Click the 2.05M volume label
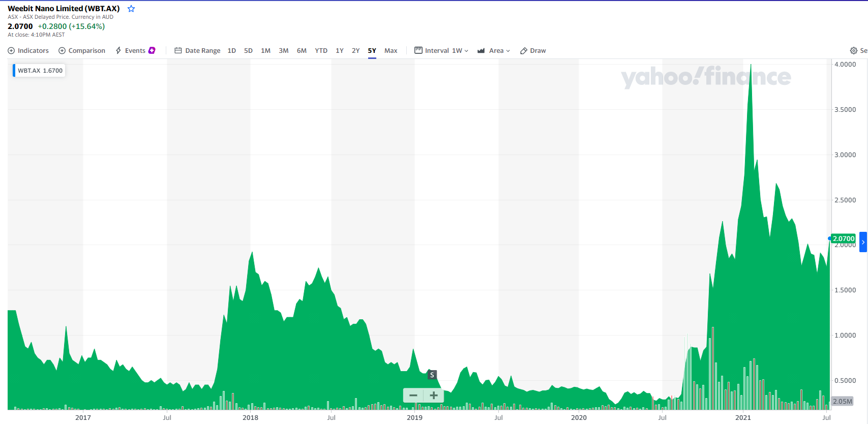 843,401
